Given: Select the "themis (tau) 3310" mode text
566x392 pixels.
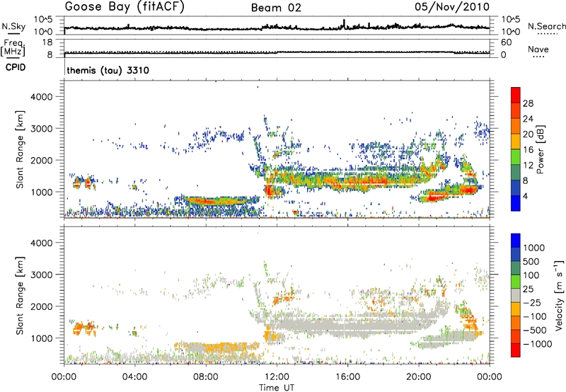Looking at the screenshot, I should [108, 70].
